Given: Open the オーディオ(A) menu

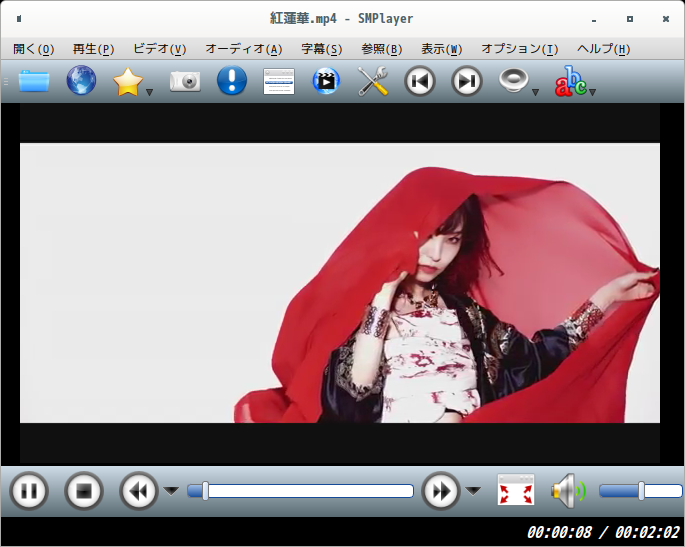Looking at the screenshot, I should [244, 49].
